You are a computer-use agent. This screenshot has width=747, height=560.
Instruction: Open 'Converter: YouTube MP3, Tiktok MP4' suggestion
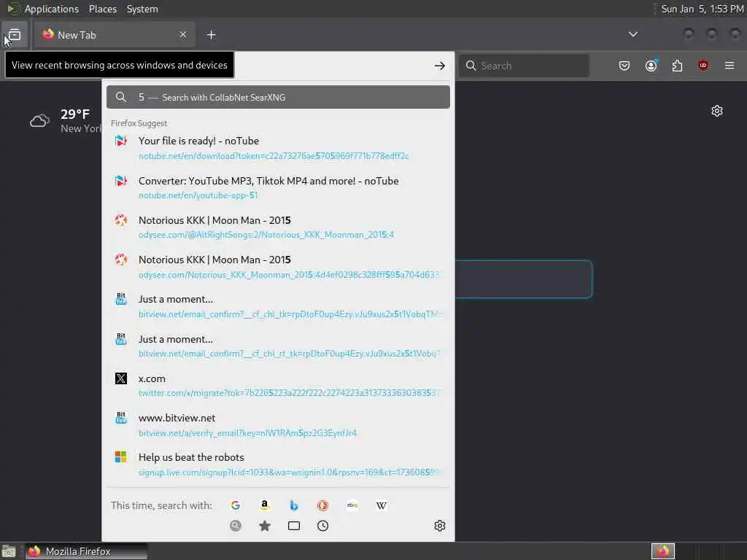click(x=278, y=187)
